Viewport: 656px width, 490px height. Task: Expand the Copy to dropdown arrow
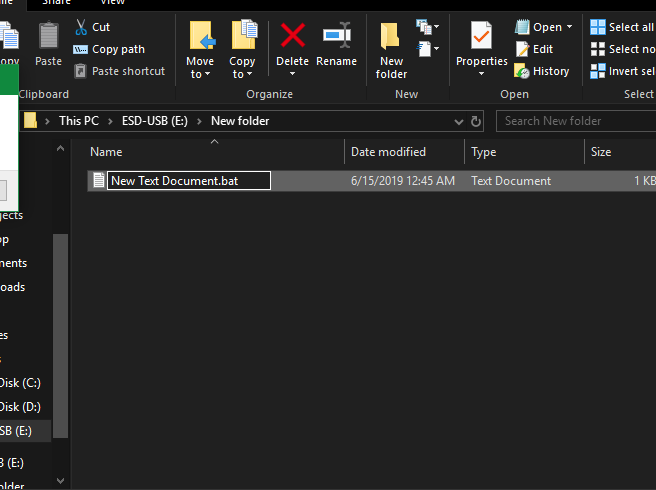(x=249, y=74)
